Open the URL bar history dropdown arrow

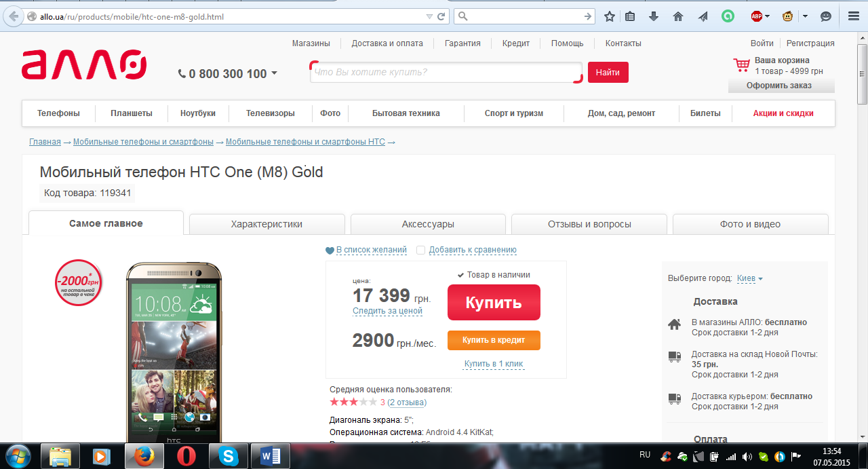click(429, 16)
